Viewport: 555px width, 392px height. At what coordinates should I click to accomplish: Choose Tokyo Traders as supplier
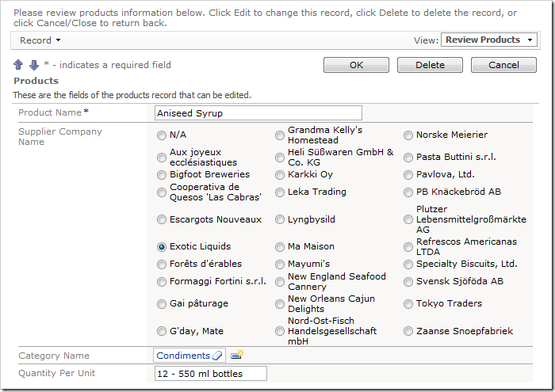click(408, 303)
